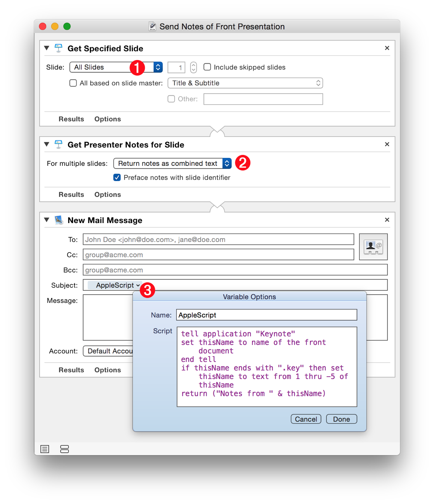Click in the Message text area

pos(107,318)
